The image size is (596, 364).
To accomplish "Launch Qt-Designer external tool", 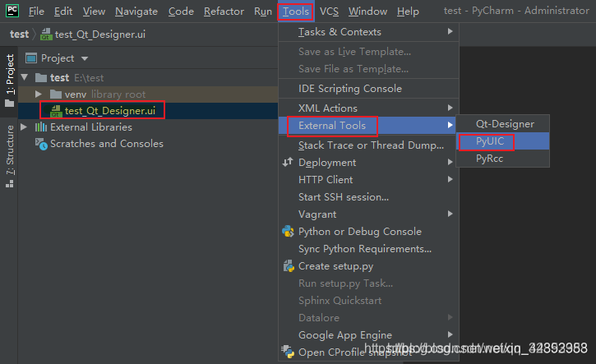I will 502,124.
